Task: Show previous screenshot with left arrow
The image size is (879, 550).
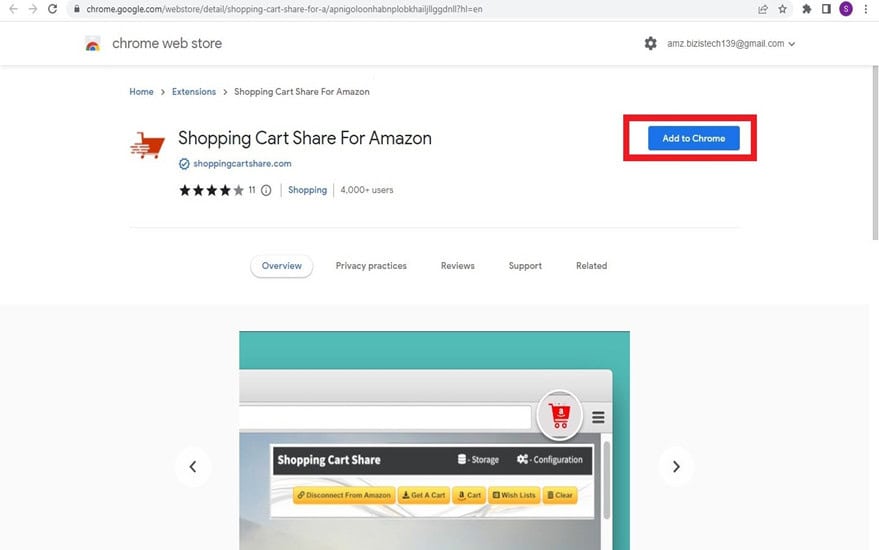Action: click(x=193, y=466)
